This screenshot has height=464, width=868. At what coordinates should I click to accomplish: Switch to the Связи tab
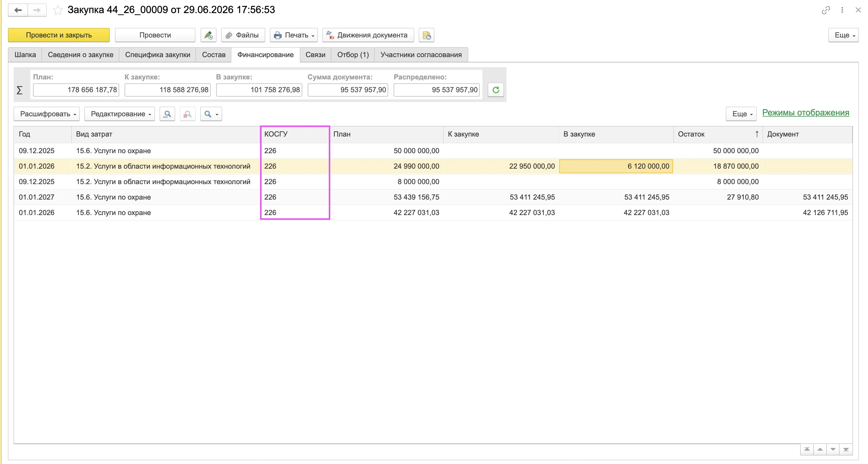tap(315, 55)
